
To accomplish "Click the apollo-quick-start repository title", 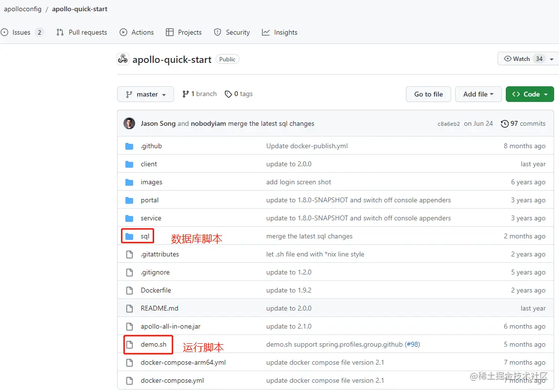I will point(172,59).
